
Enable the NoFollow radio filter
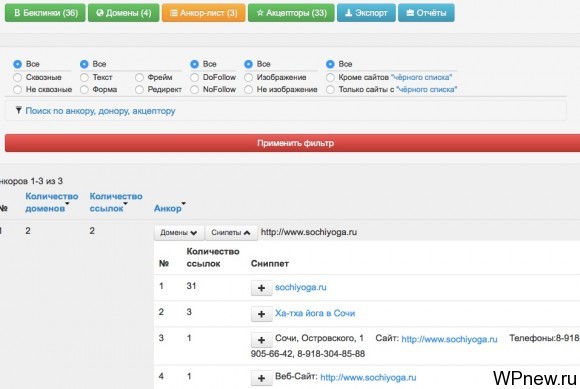click(195, 89)
